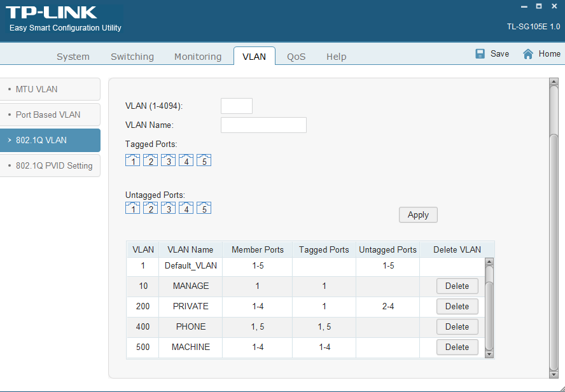Open 802.1Q PVID Setting in sidebar
This screenshot has height=392, width=565.
point(54,165)
